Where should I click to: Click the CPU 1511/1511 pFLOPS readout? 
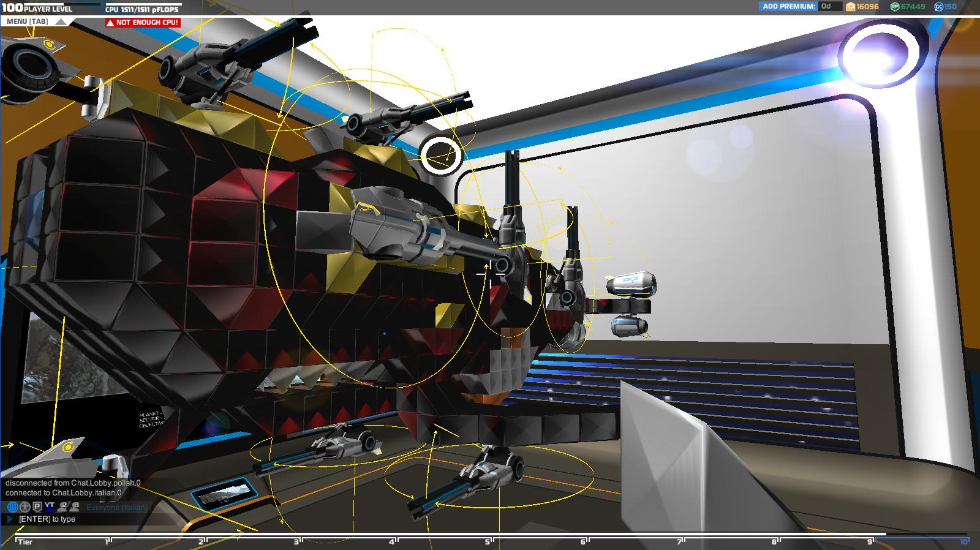coord(141,10)
